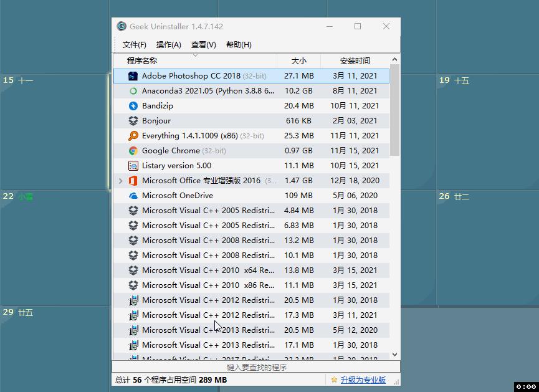This screenshot has height=392, width=539.
Task: Sort programs by the 大小 column
Action: point(299,60)
